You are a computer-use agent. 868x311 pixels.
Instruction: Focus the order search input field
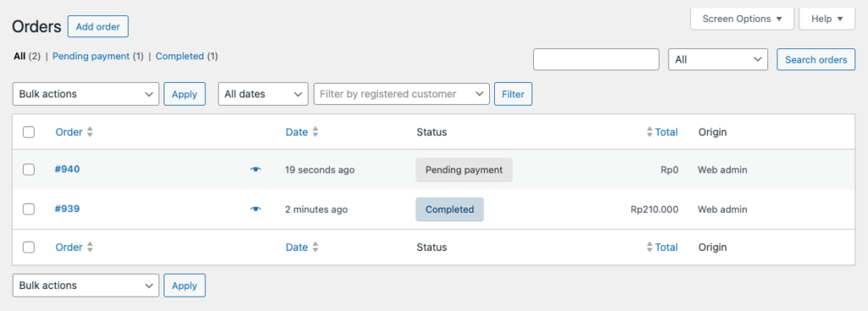click(x=596, y=59)
